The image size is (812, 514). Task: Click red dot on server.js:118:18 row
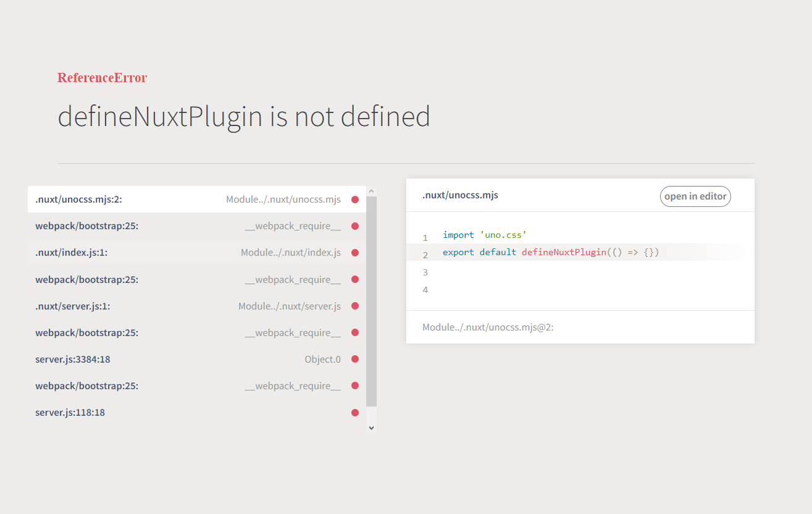355,412
